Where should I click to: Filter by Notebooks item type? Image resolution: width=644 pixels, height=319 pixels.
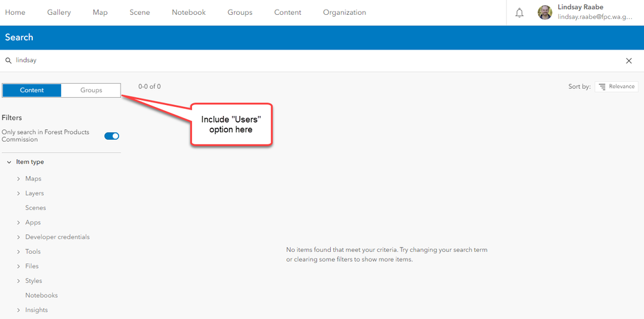click(x=41, y=296)
